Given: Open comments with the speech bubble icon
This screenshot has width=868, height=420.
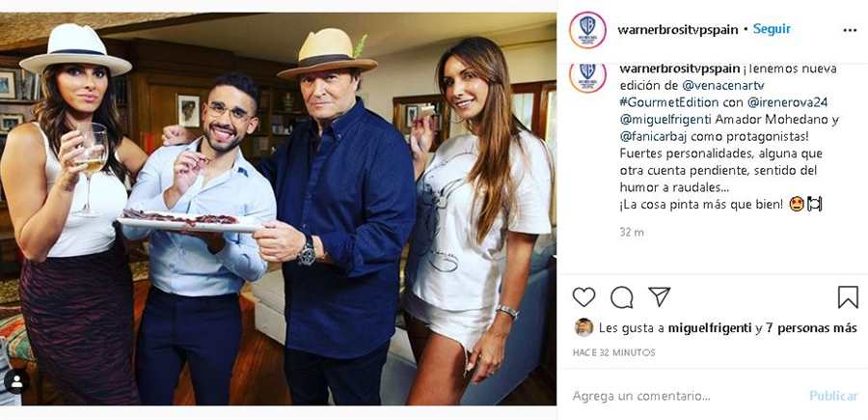Looking at the screenshot, I should pos(622,297).
